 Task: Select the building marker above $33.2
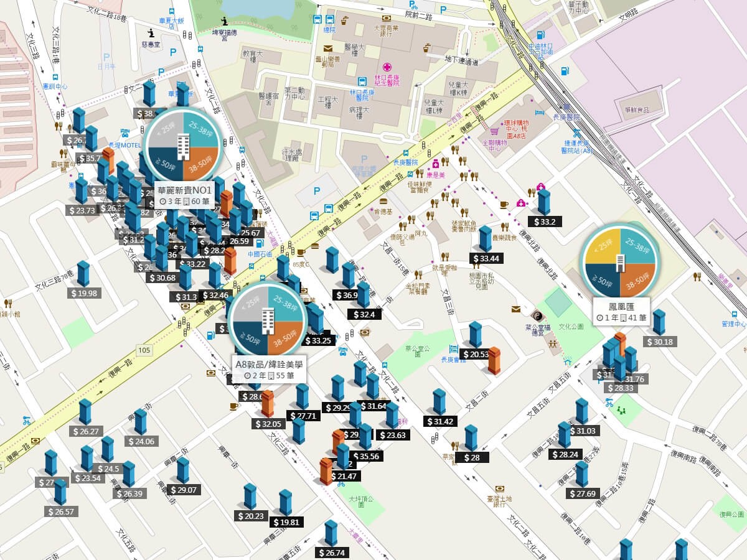(544, 202)
